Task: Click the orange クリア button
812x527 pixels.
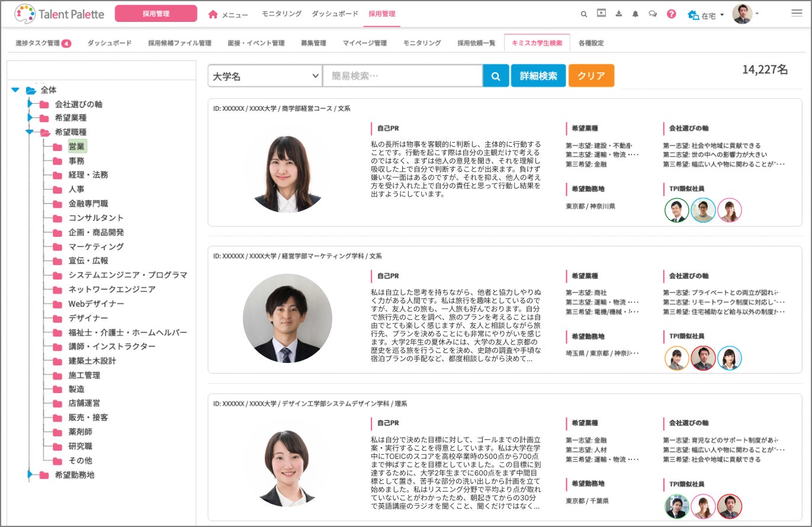Action: coord(591,76)
